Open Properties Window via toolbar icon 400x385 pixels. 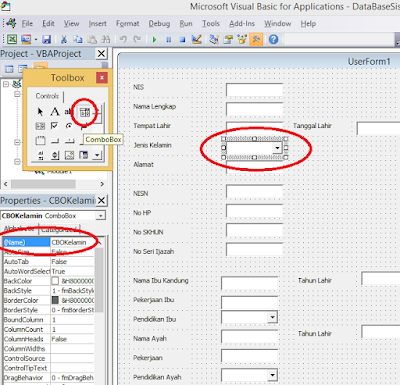click(x=228, y=39)
